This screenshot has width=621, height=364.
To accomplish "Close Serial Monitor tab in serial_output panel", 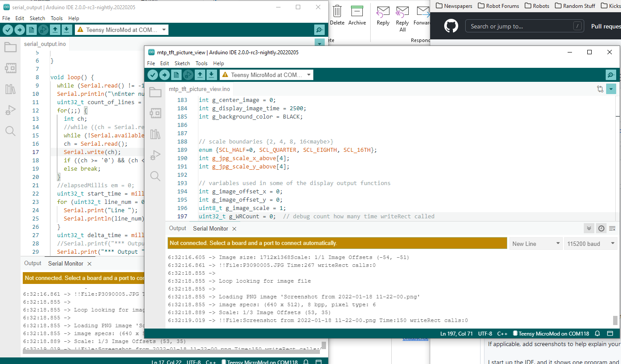I will [89, 264].
